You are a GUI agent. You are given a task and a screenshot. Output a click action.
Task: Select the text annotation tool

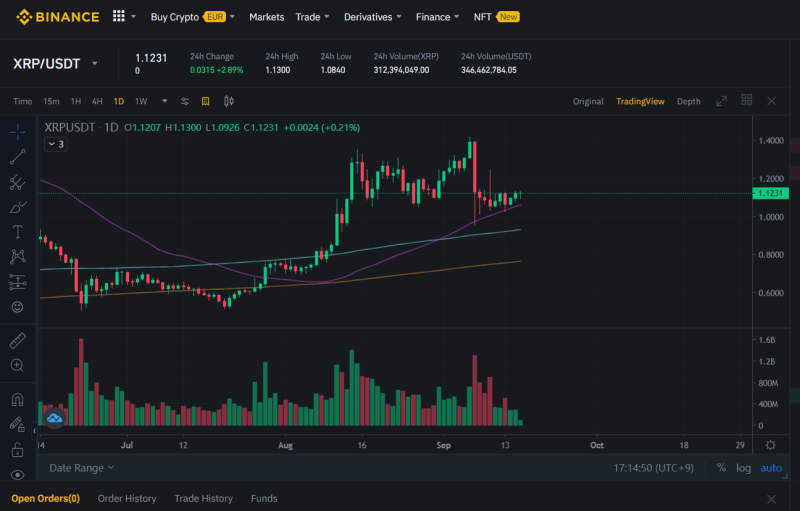[x=18, y=232]
